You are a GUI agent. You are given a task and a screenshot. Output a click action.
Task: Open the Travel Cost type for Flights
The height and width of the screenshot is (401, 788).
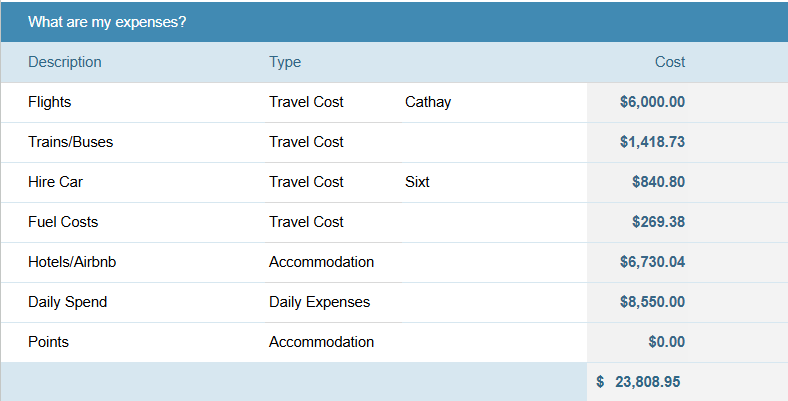[333, 102]
